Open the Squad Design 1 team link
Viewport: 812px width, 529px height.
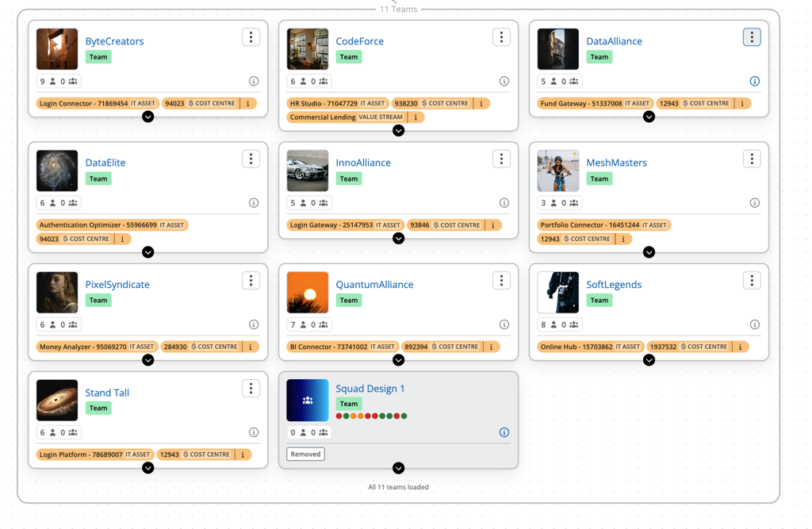click(x=370, y=389)
